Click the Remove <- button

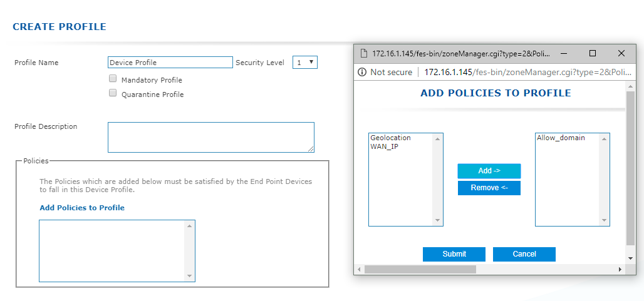pos(489,188)
